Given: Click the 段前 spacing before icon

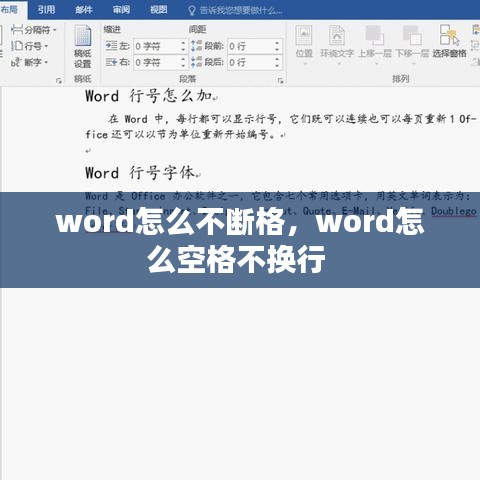Looking at the screenshot, I should 197,46.
